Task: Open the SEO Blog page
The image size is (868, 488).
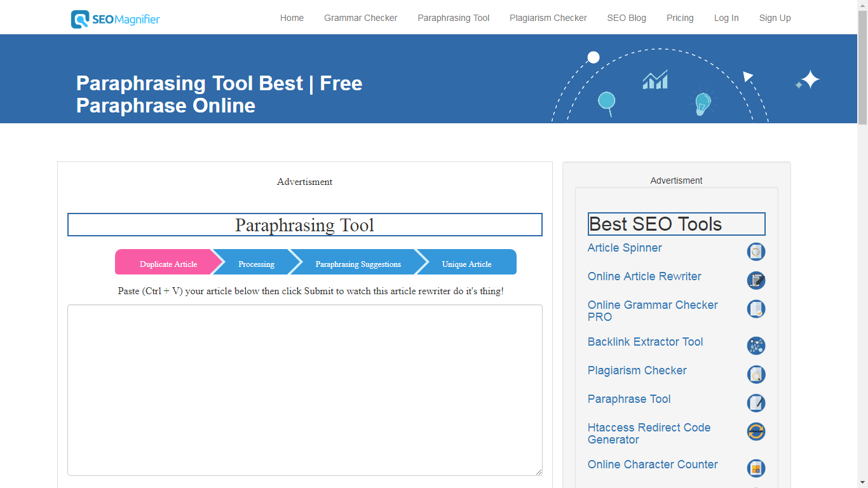Action: pyautogui.click(x=627, y=18)
